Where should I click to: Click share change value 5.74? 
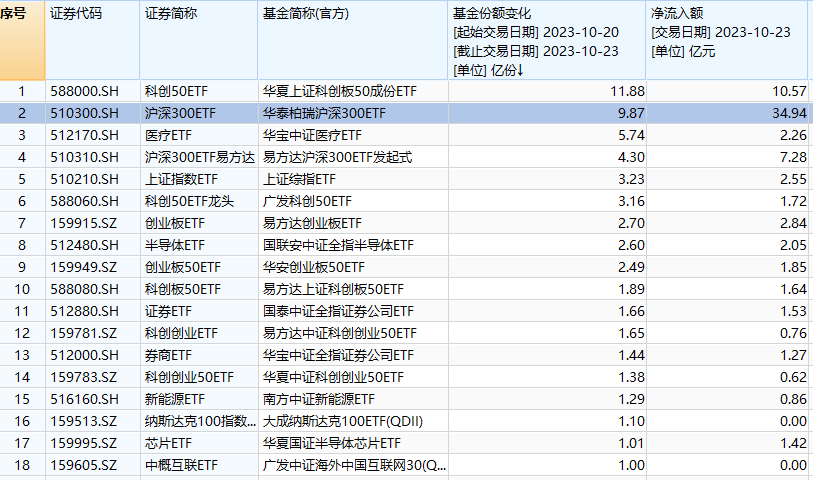coord(631,135)
